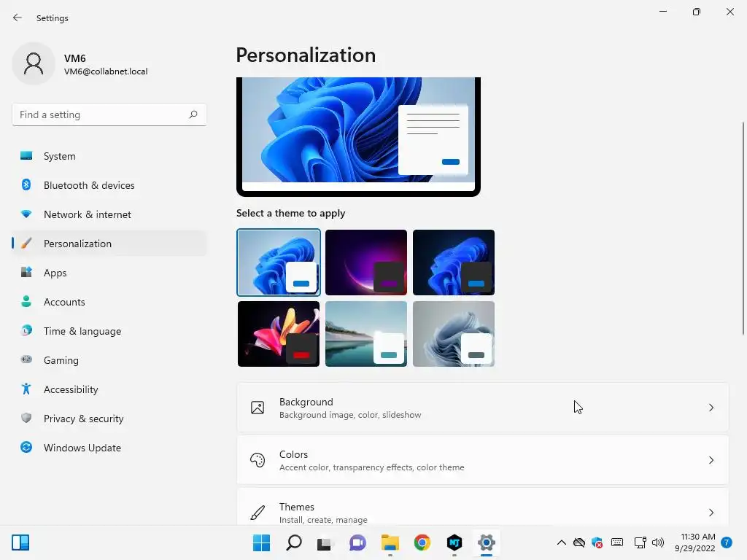747x560 pixels.
Task: Click the Colors palette icon
Action: pyautogui.click(x=258, y=460)
